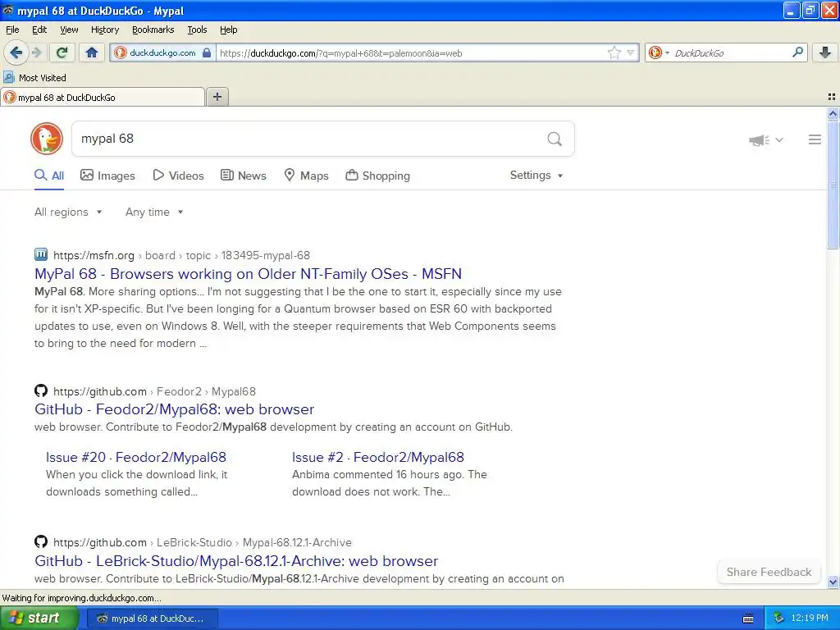Go back with the browser back arrow
The width and height of the screenshot is (840, 630).
click(x=16, y=52)
